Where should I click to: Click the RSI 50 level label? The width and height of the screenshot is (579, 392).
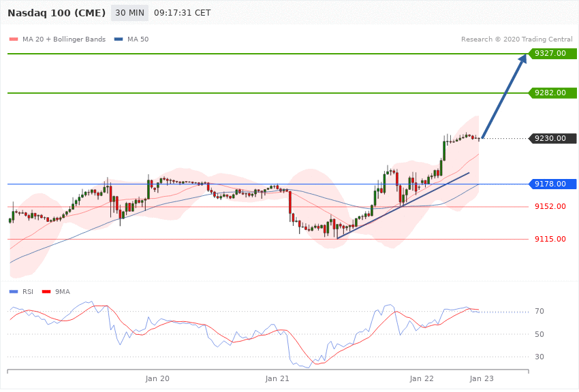click(539, 334)
